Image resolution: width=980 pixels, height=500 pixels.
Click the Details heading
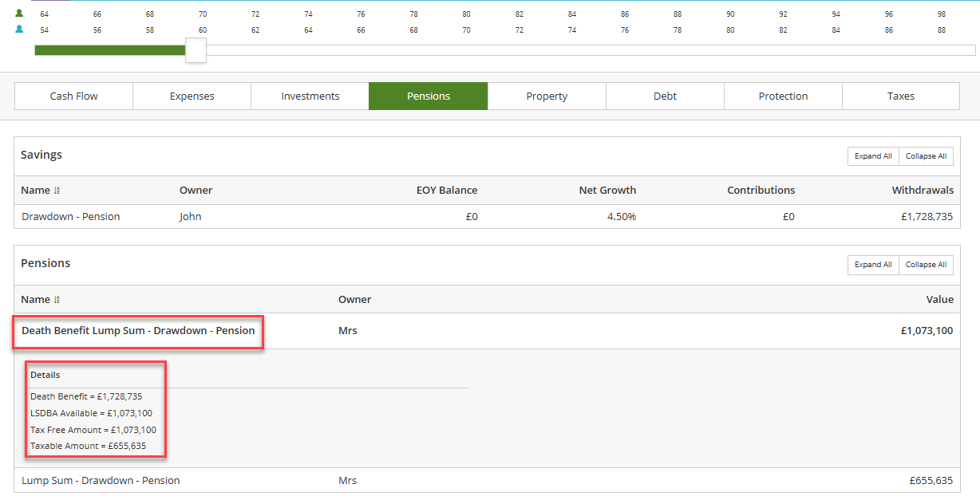[45, 375]
